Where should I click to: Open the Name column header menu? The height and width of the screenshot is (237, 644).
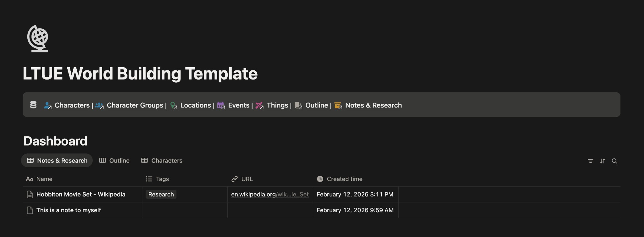click(44, 179)
